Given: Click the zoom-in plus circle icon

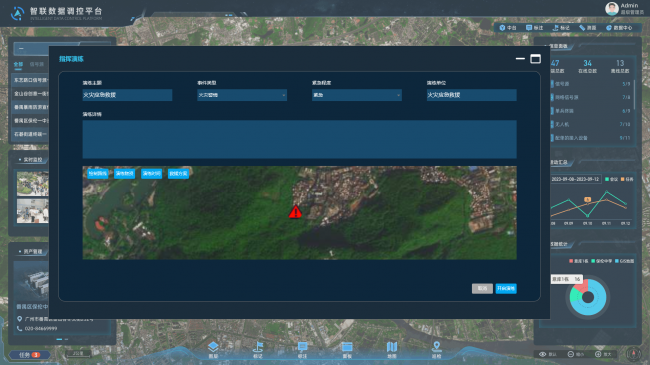Looking at the screenshot, I should [598, 354].
